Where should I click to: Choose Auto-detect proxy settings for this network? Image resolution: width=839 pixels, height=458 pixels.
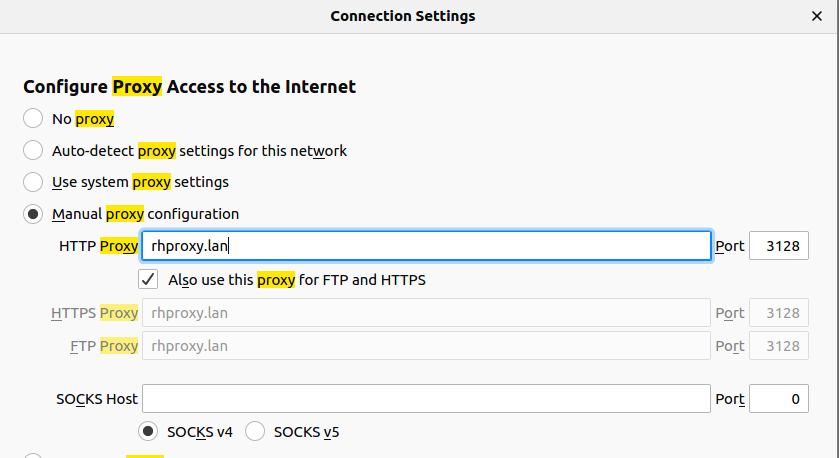coord(34,151)
